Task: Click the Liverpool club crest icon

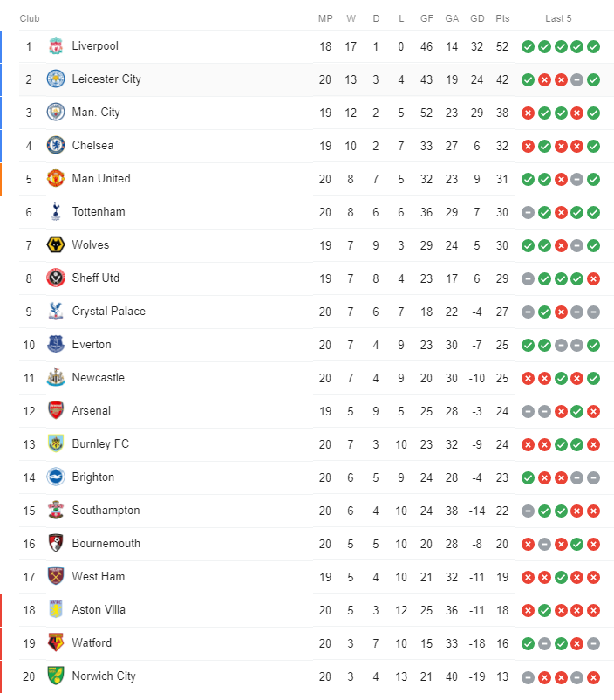Action: click(56, 46)
